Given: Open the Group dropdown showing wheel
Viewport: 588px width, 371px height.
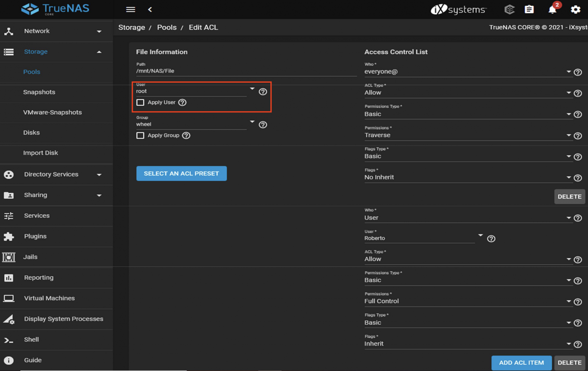Looking at the screenshot, I should tap(195, 124).
